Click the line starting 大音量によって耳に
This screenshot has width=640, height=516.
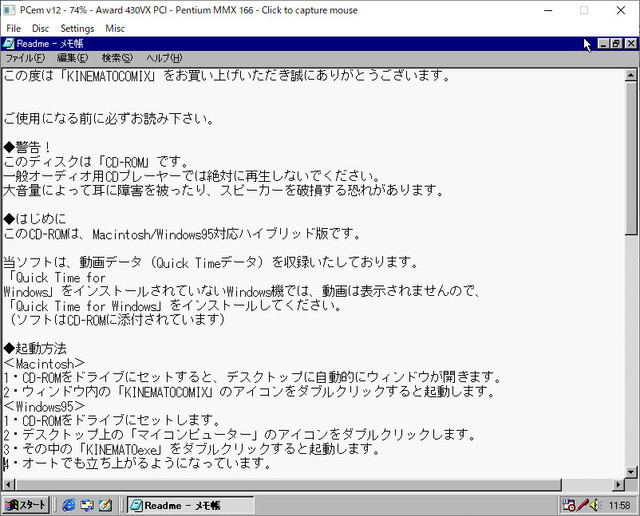click(224, 191)
